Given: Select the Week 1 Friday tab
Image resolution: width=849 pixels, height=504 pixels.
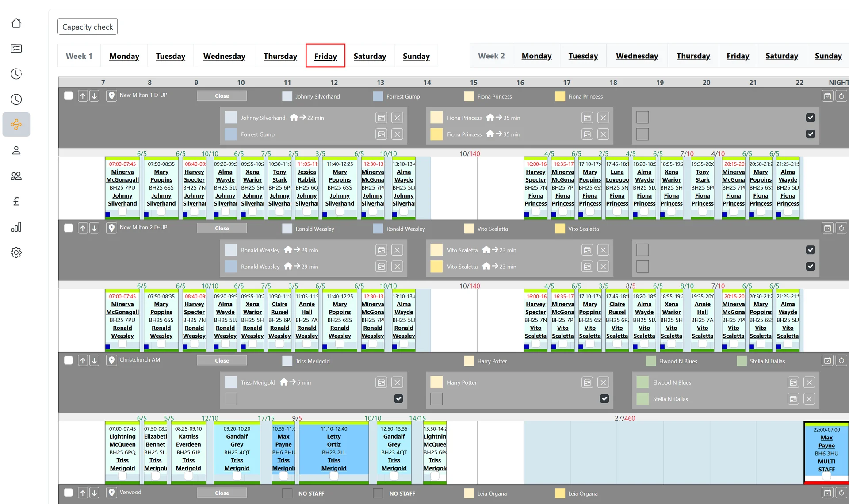Looking at the screenshot, I should click(325, 56).
